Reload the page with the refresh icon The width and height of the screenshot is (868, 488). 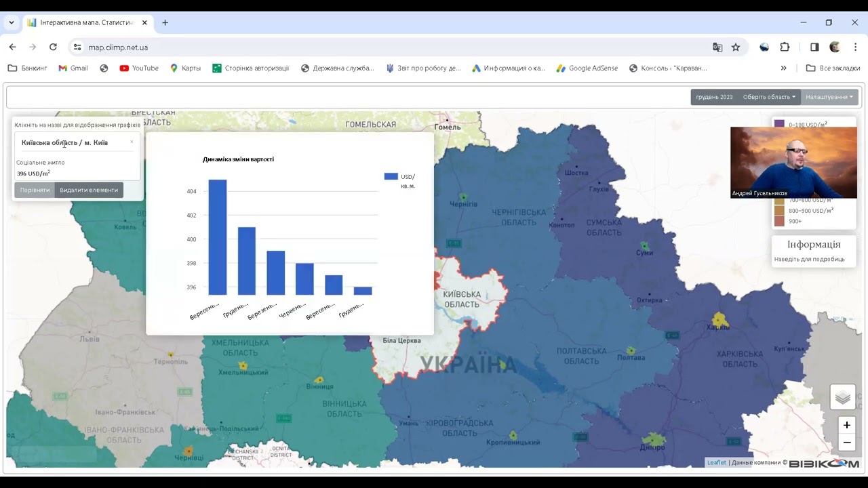[x=53, y=47]
